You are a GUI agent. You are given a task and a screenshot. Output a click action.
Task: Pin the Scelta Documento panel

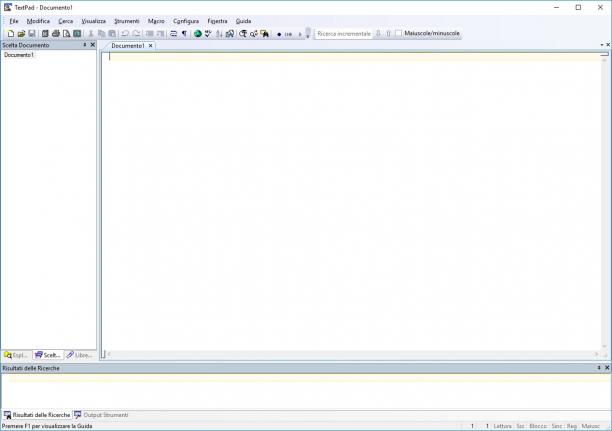click(85, 45)
